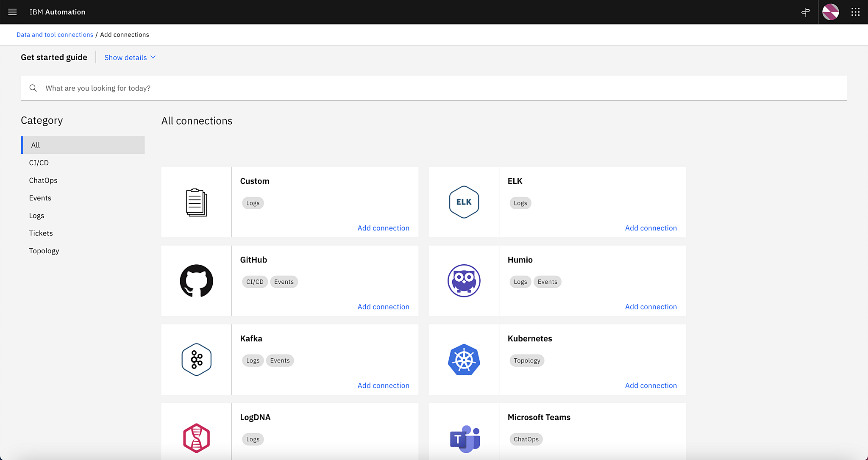Click the Logs tag on Custom card
Image resolution: width=868 pixels, height=460 pixels.
click(x=253, y=203)
